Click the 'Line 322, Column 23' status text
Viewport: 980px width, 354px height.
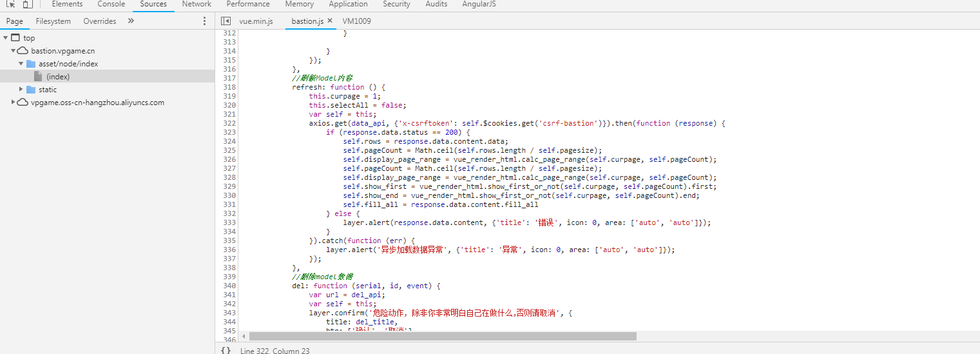click(274, 351)
